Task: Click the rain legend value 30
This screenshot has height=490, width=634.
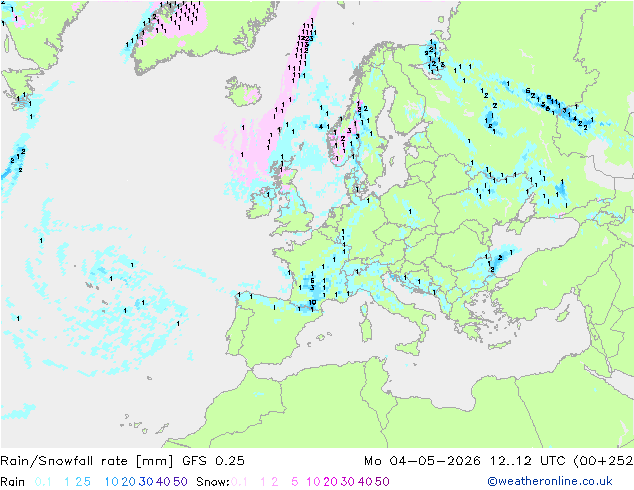Action: pyautogui.click(x=146, y=482)
